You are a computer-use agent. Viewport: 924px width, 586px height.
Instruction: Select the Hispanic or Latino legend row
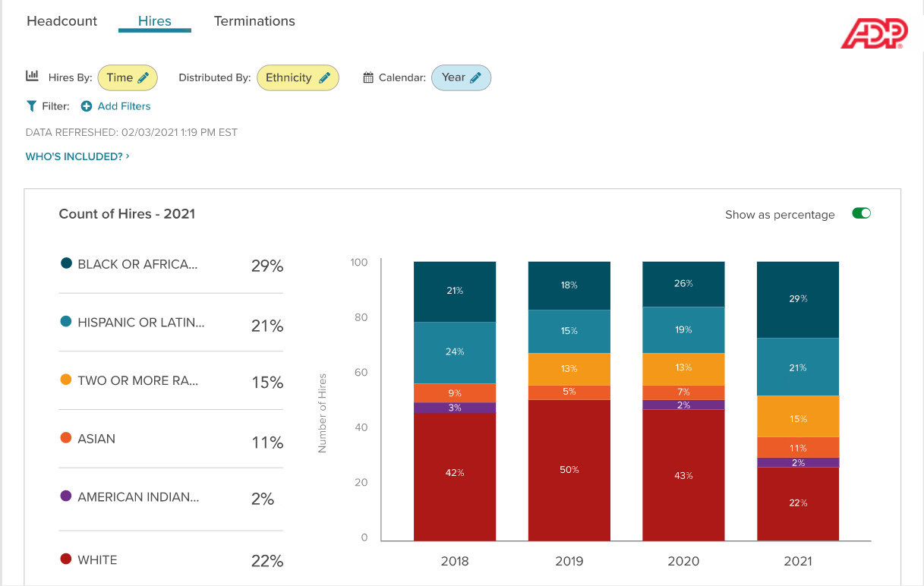[x=171, y=323]
